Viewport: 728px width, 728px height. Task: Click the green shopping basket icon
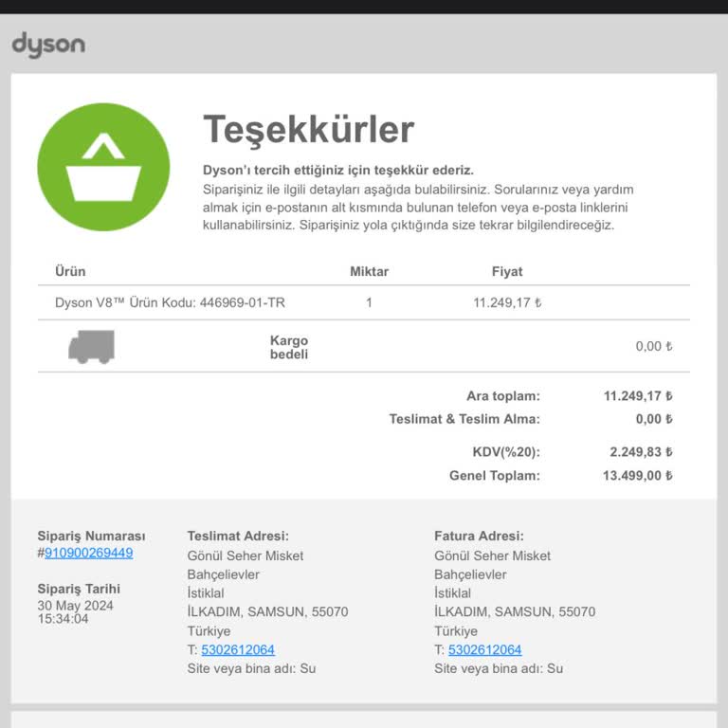tap(103, 167)
